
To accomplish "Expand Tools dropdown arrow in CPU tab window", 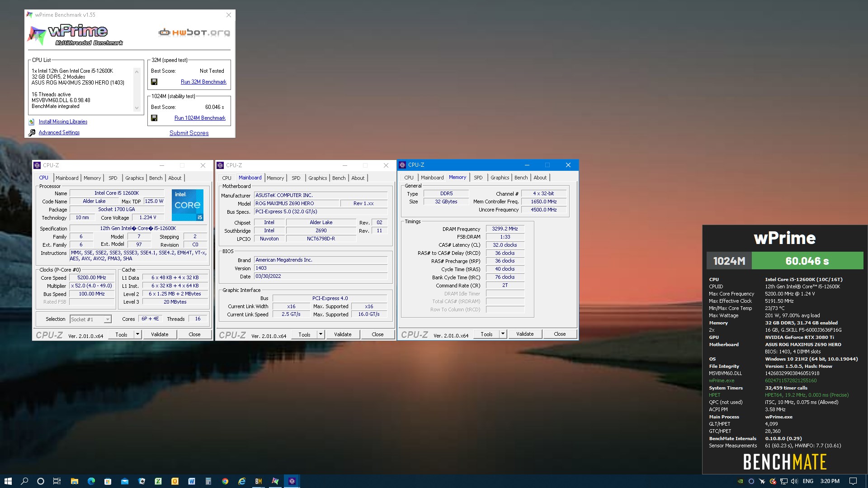I will click(138, 334).
